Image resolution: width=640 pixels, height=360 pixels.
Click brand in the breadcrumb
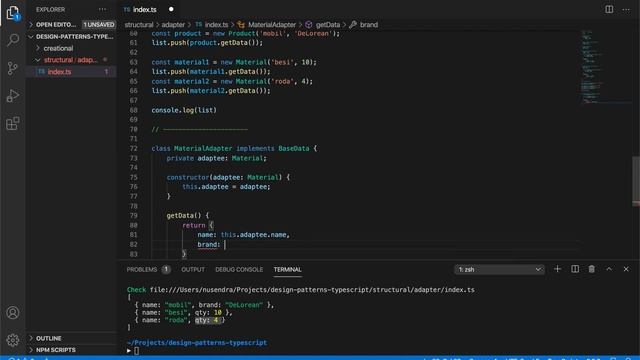(x=369, y=25)
